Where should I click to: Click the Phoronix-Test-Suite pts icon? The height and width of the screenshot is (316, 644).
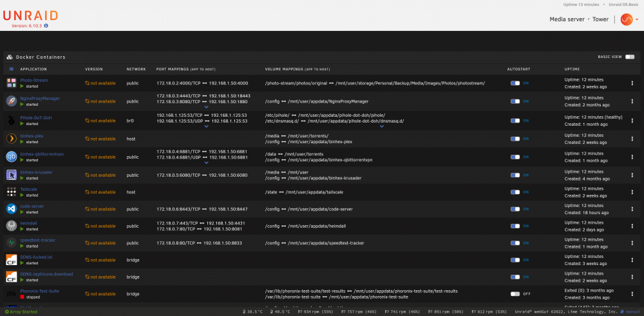11,294
